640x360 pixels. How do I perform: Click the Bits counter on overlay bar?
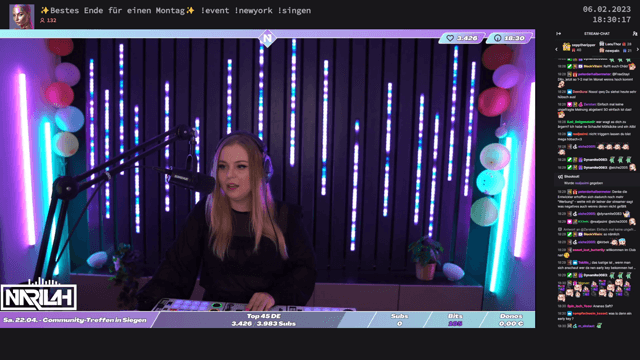tap(455, 320)
